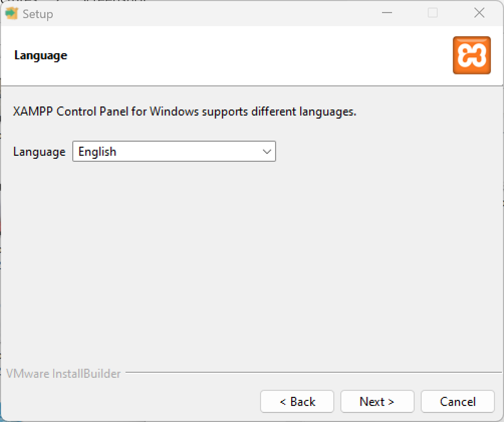Go back to the previous step
The width and height of the screenshot is (504, 422).
pos(297,401)
